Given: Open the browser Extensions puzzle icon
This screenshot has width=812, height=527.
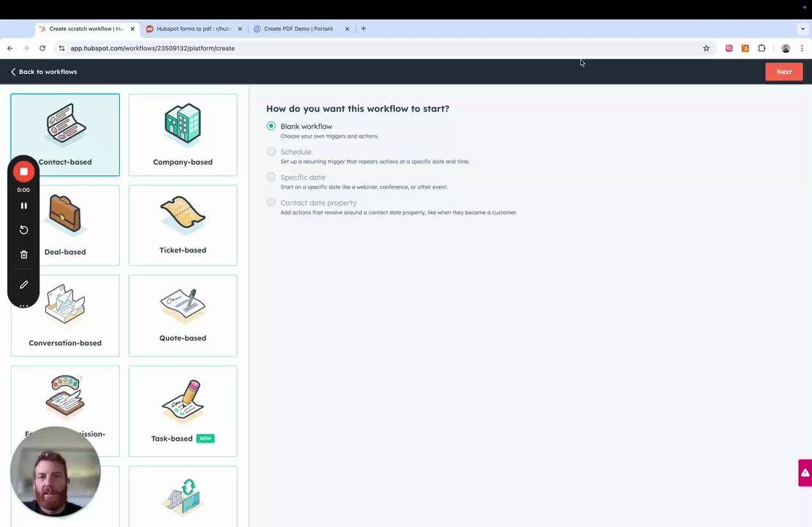Looking at the screenshot, I should click(762, 48).
